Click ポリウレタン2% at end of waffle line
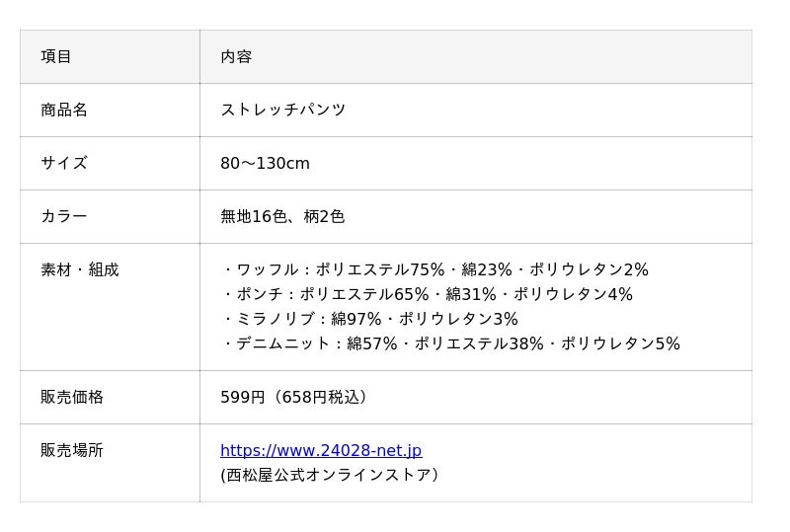This screenshot has width=790, height=532. pyautogui.click(x=589, y=270)
